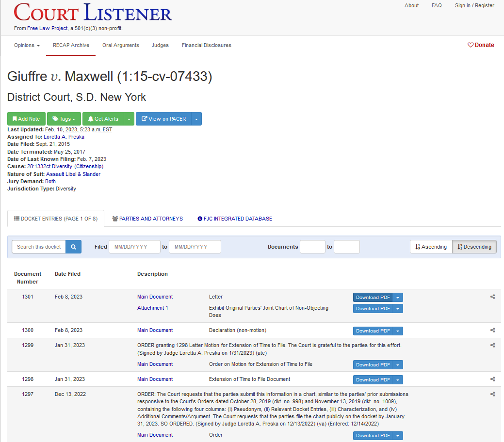Select the Docket Entries tab
Screen dimensions: 504x442
pyautogui.click(x=56, y=219)
